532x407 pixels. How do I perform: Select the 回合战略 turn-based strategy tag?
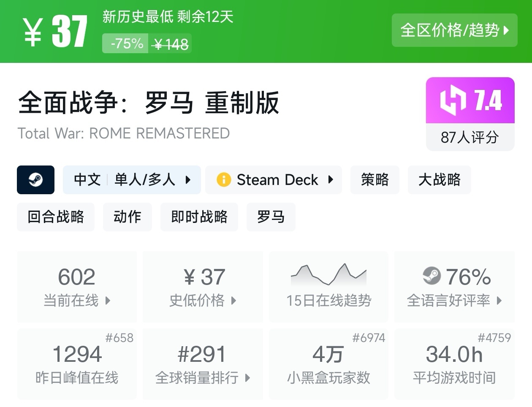tap(56, 217)
